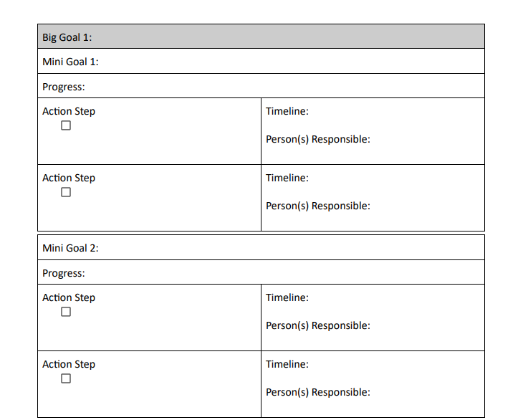Click the Progress row under Mini Goal 1
Image resolution: width=528 pixels, height=420 pixels.
[261, 86]
